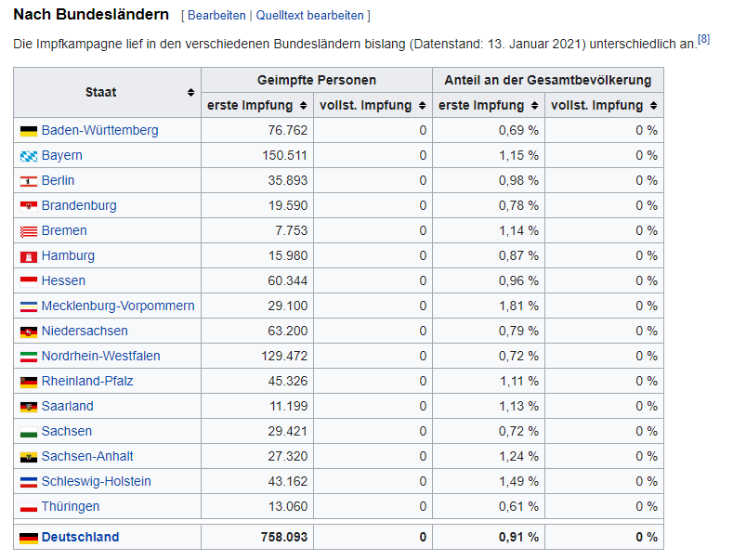Click the Niedersachsen flag icon
This screenshot has width=733, height=560.
point(28,332)
